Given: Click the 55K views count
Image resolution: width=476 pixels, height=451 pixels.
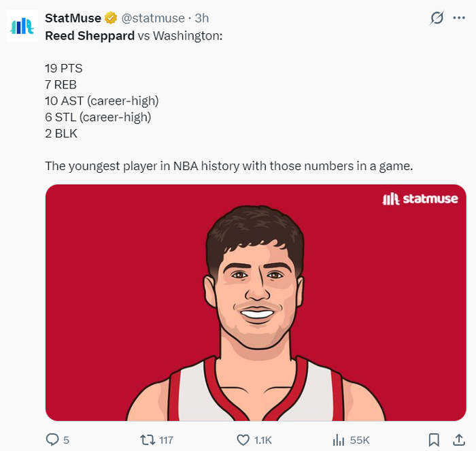Looking at the screenshot, I should (359, 440).
